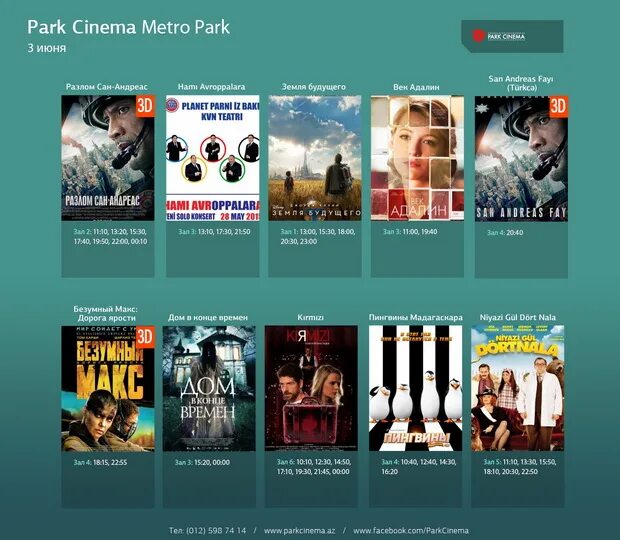Open the Век Адалин poster

(417, 158)
